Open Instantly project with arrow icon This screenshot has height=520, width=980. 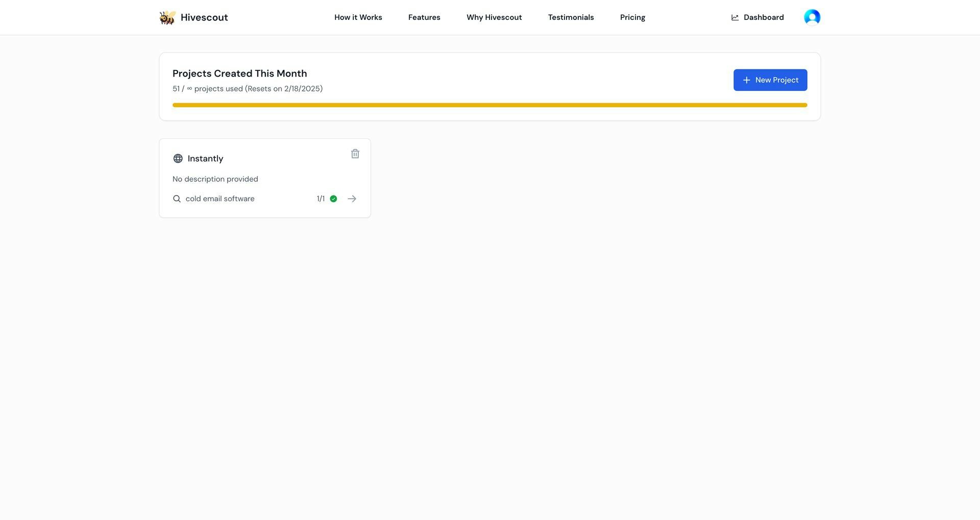352,199
